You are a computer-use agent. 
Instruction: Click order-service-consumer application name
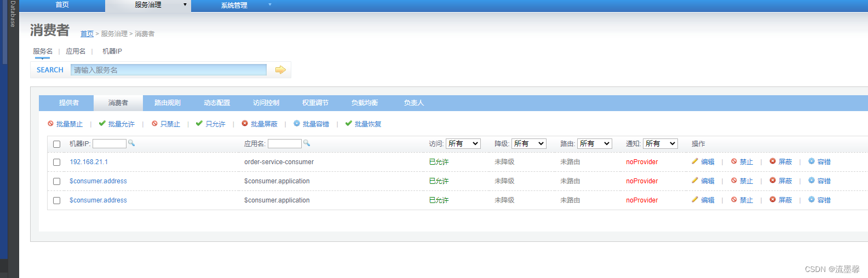point(279,162)
